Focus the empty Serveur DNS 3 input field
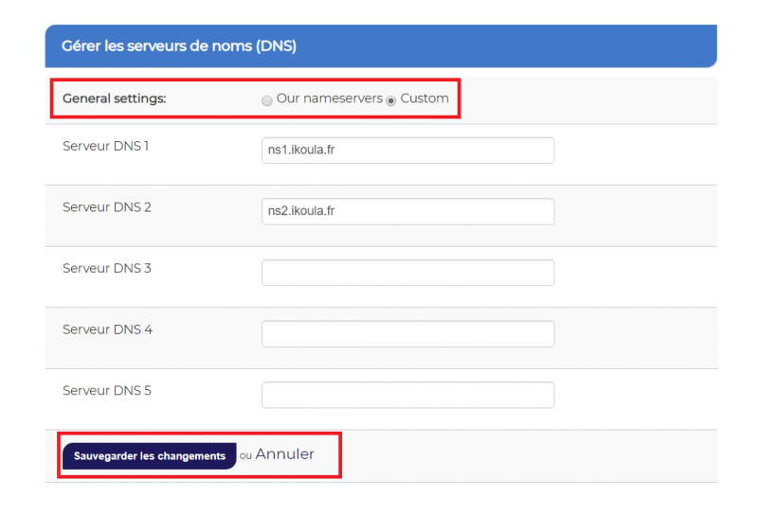 tap(407, 273)
